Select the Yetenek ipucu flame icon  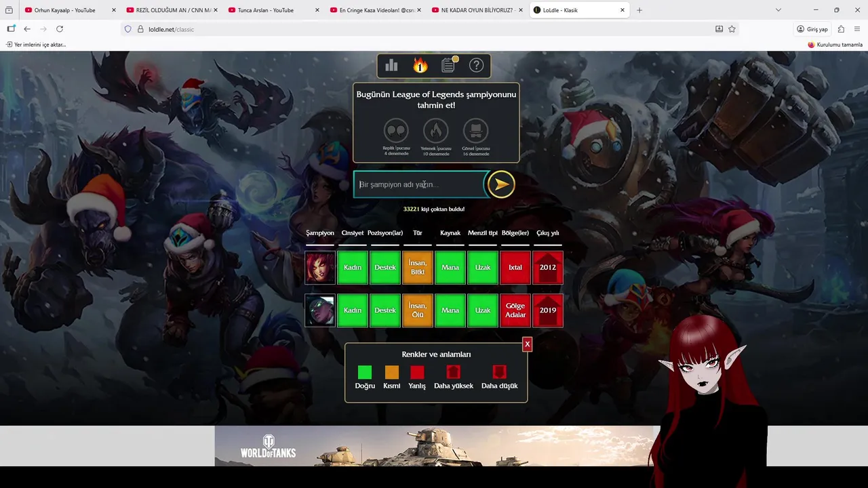coord(436,130)
